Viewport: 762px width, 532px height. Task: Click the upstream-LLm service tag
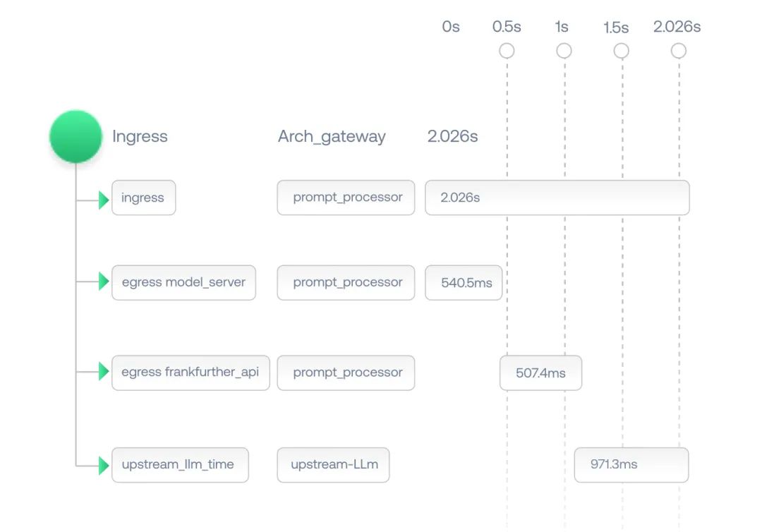(333, 465)
